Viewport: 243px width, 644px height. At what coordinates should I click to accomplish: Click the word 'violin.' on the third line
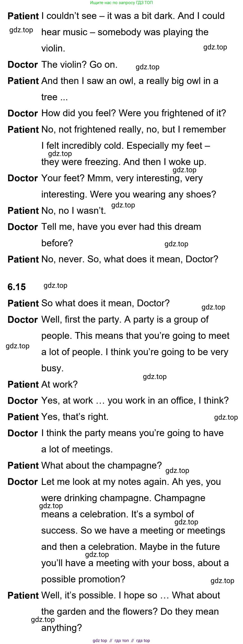[x=53, y=49]
